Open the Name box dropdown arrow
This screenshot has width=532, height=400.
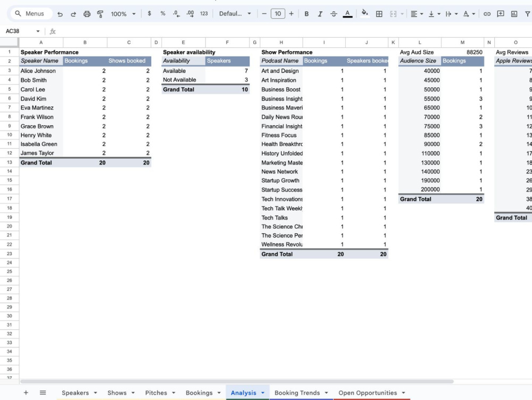tap(38, 31)
